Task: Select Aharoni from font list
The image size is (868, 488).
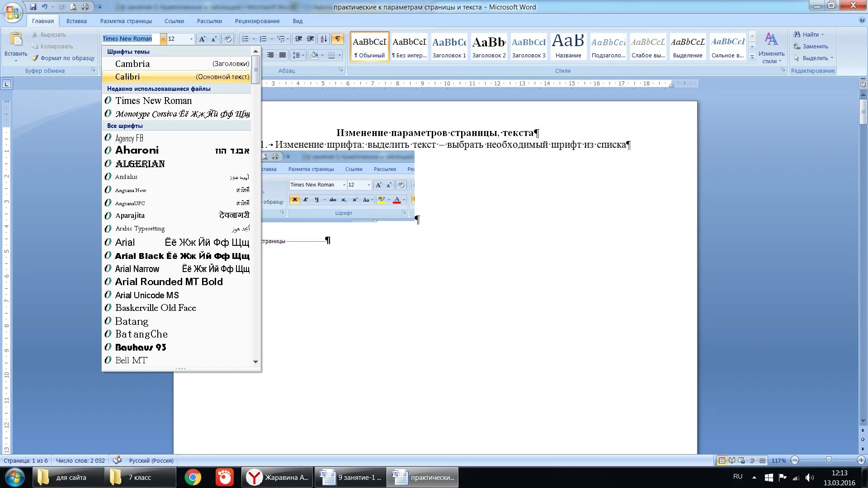Action: click(x=136, y=150)
